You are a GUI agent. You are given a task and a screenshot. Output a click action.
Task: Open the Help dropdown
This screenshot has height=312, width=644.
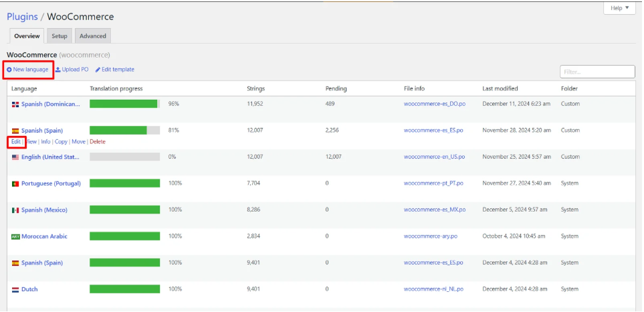[619, 8]
